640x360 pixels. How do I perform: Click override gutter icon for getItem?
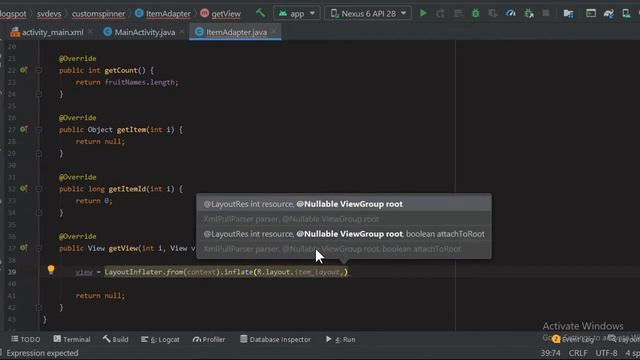pyautogui.click(x=24, y=129)
